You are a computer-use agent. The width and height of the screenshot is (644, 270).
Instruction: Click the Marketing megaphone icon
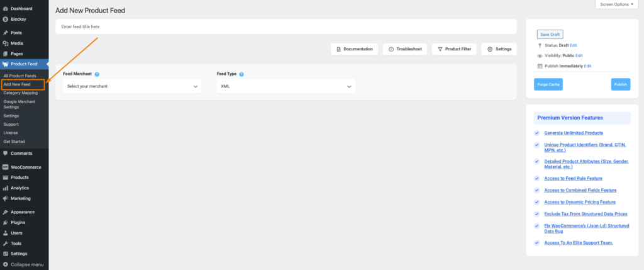5,198
